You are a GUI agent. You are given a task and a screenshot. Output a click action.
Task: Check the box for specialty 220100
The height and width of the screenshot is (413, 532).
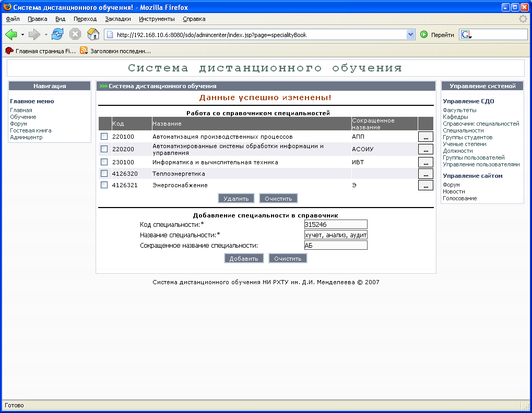(x=104, y=137)
